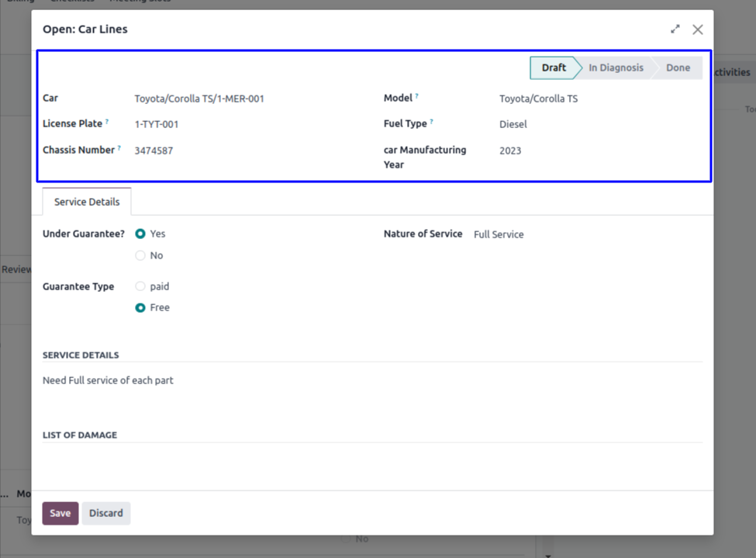Image resolution: width=756 pixels, height=558 pixels.
Task: Switch to Service Details tab
Action: (87, 202)
